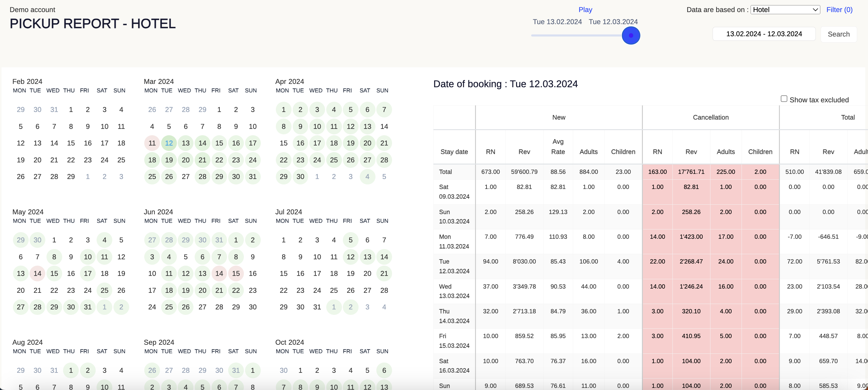This screenshot has width=868, height=390.
Task: Click the Avg Rate column header
Action: point(558,147)
